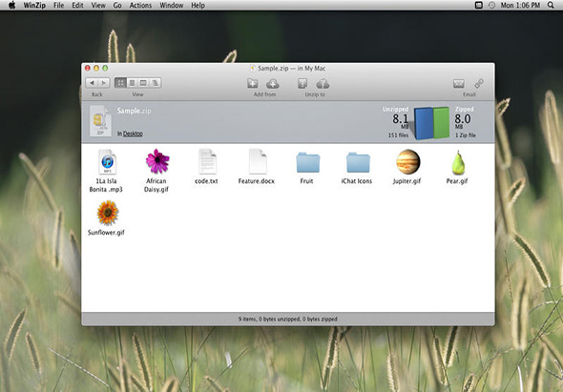Click the 'code.txt' file name label
This screenshot has width=563, height=392.
206,181
